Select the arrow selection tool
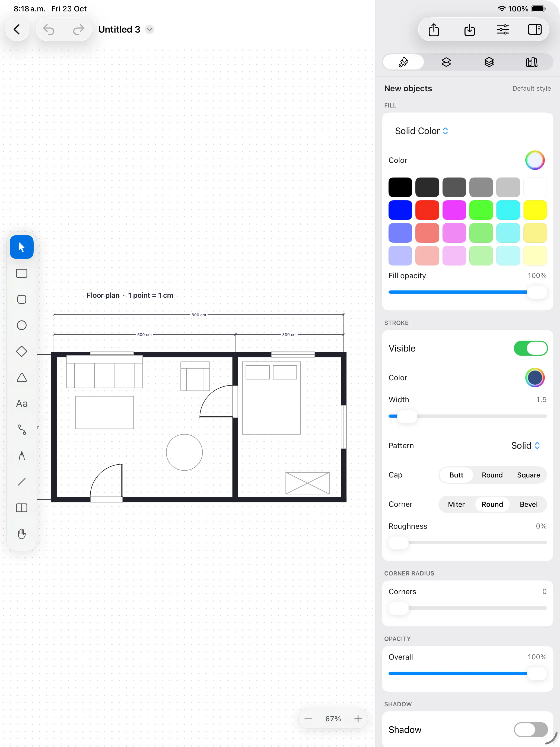This screenshot has height=747, width=560. pos(22,247)
